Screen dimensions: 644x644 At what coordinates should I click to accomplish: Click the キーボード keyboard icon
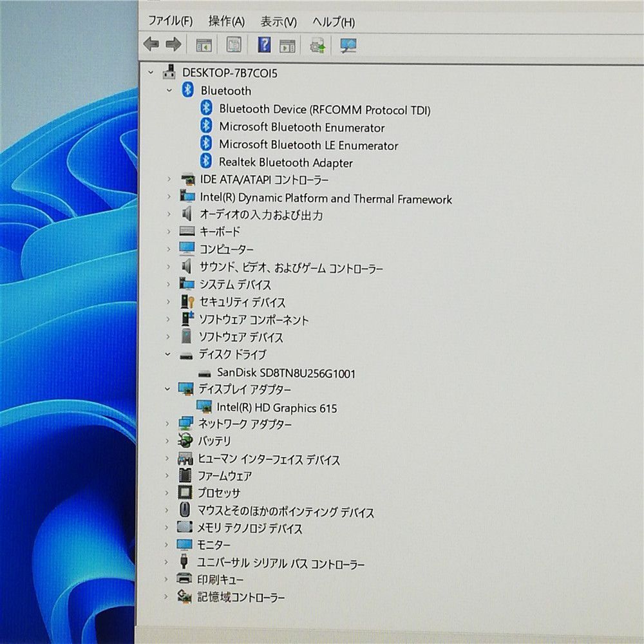187,231
